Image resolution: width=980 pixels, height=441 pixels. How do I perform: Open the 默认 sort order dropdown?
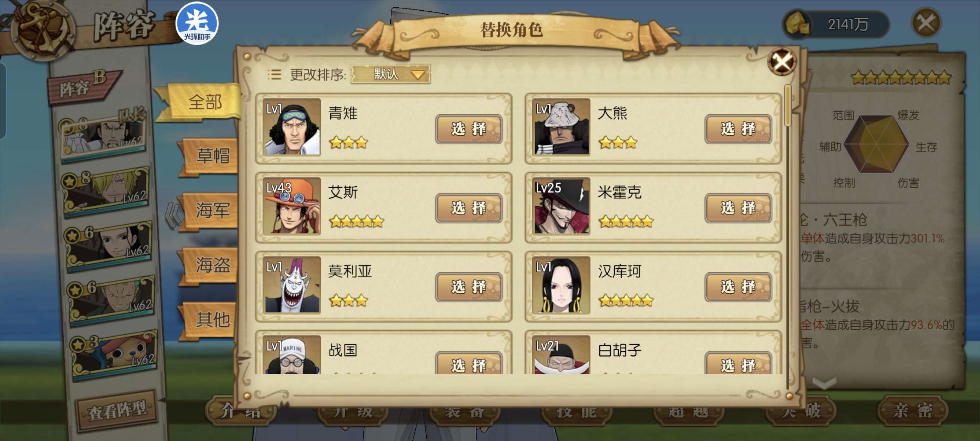coord(391,74)
